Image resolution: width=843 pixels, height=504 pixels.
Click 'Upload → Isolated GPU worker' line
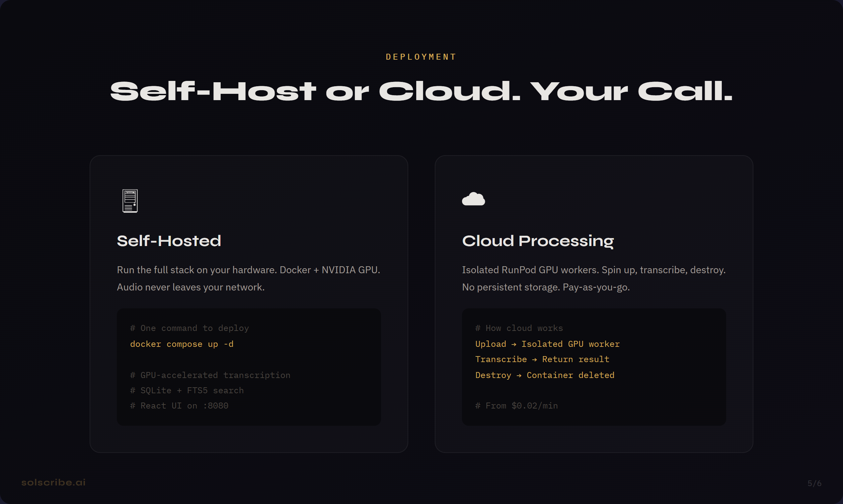tap(547, 344)
